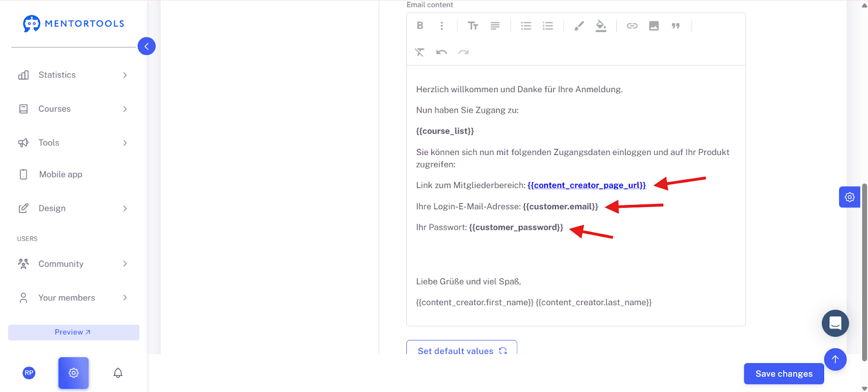Open notifications bell
Screen dimensions: 868x392
pyautogui.click(x=118, y=373)
